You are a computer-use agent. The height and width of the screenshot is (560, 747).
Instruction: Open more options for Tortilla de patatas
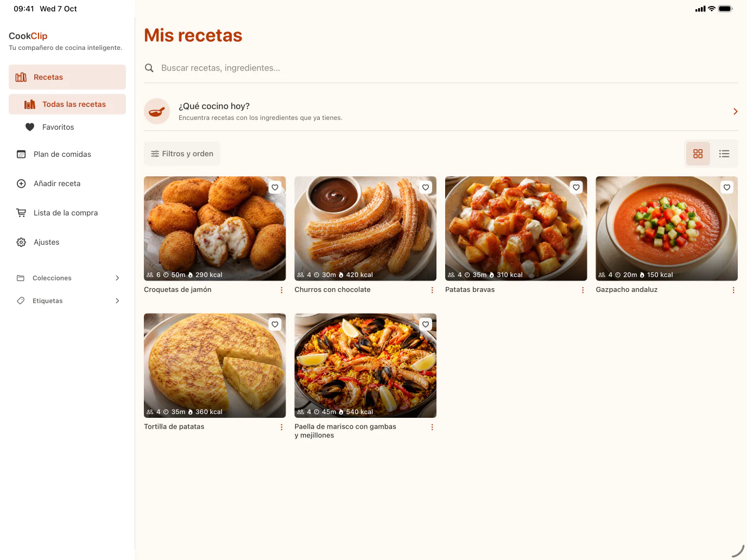point(282,428)
